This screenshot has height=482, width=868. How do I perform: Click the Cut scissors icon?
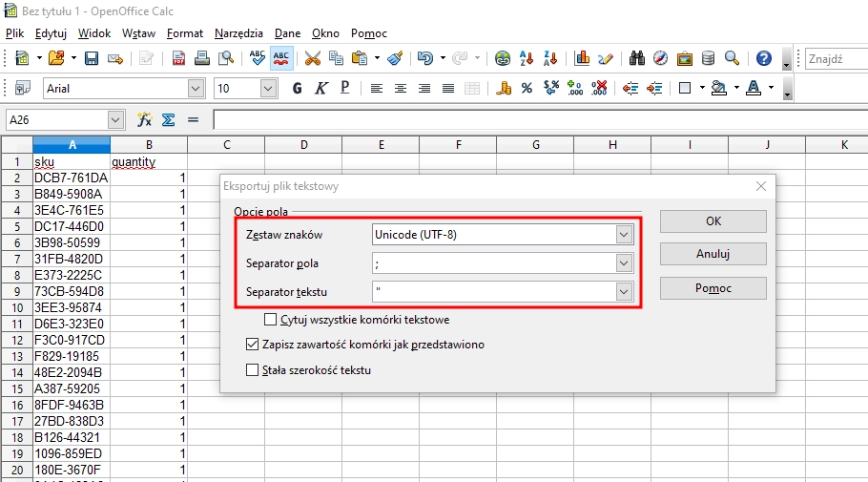[x=312, y=58]
